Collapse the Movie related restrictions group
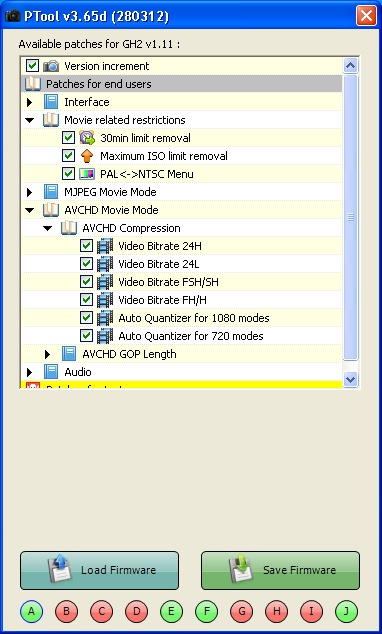Screen dimensions: 382x634 (30, 120)
